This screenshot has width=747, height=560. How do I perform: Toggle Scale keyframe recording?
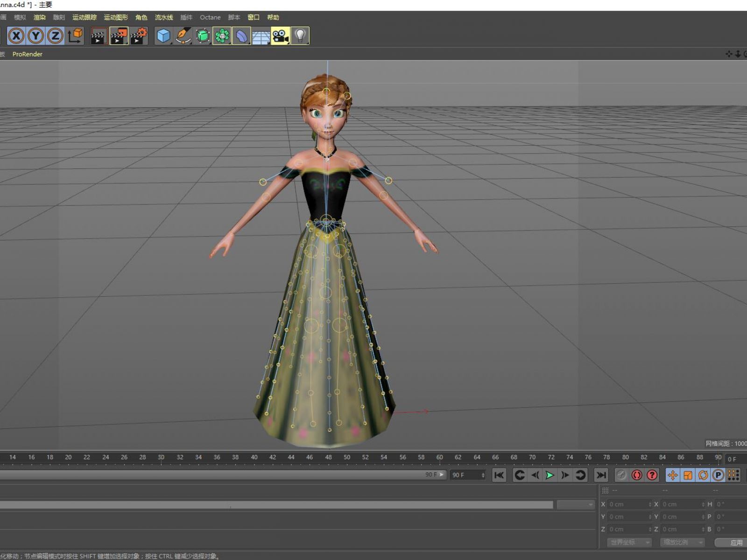(688, 475)
